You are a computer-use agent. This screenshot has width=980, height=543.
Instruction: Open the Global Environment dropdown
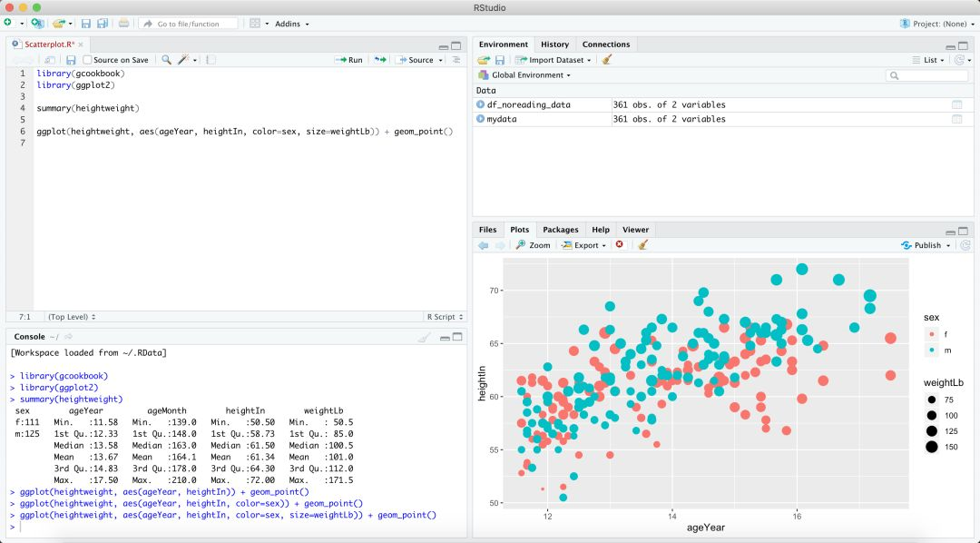coord(530,75)
